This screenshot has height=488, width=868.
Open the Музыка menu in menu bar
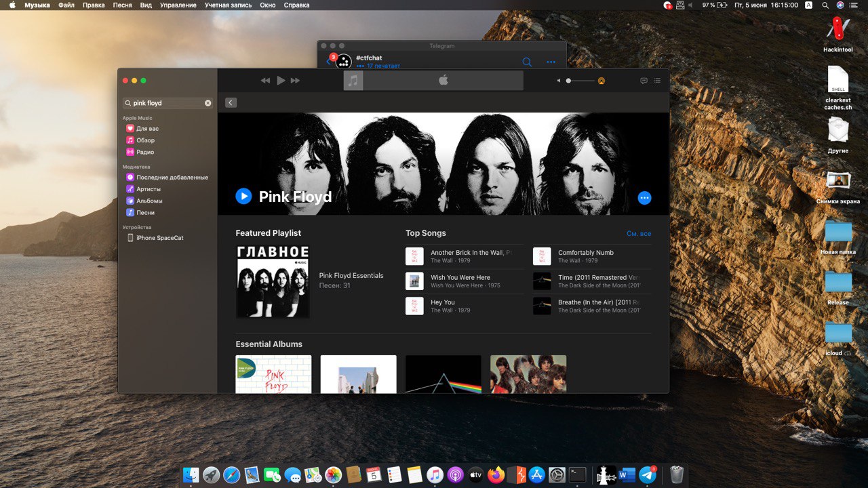point(37,5)
